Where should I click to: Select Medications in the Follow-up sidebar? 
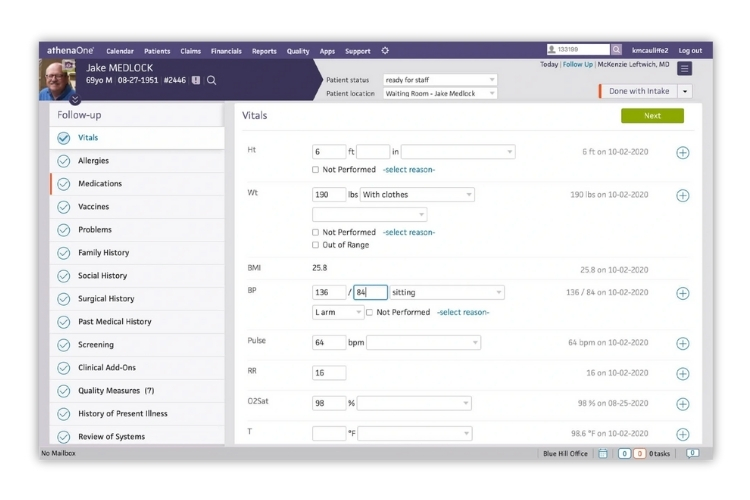[x=100, y=184]
